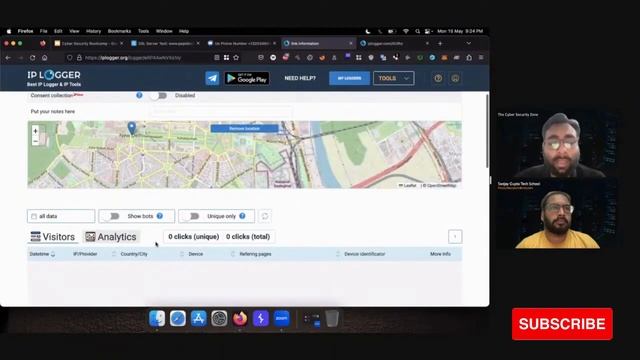Switch to the Analytics tab
The width and height of the screenshot is (640, 360).
point(111,237)
